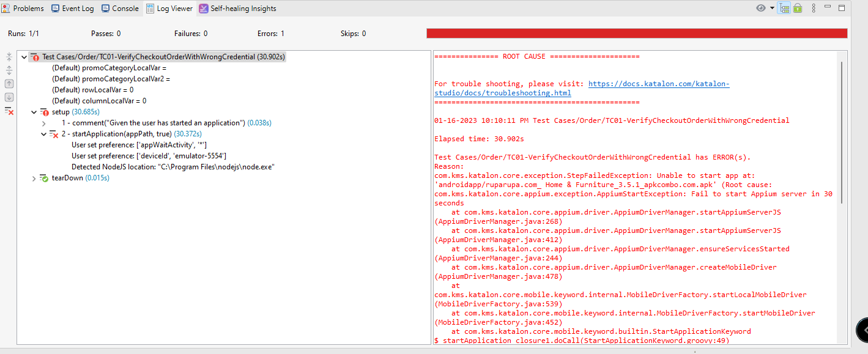
Task: Toggle the tree view display mode
Action: coord(784,8)
